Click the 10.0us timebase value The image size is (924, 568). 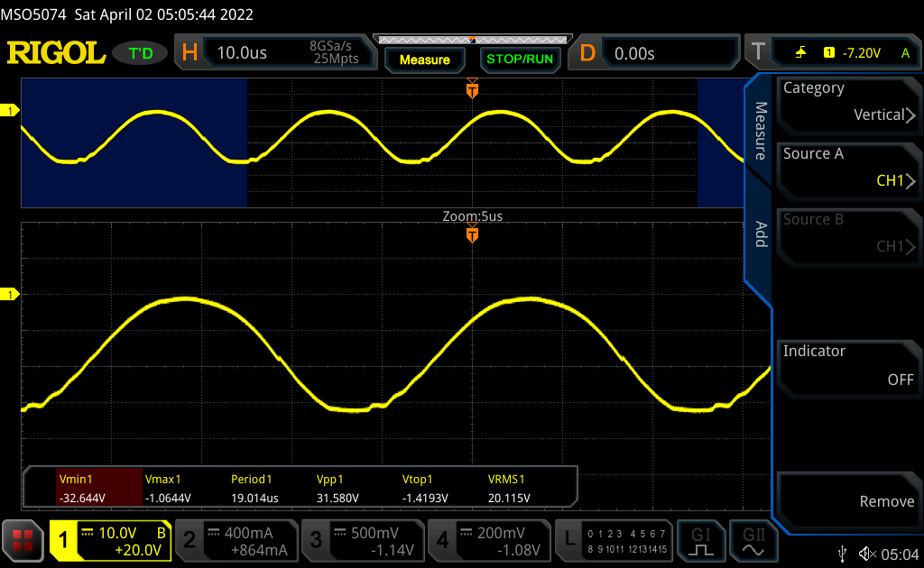[242, 53]
